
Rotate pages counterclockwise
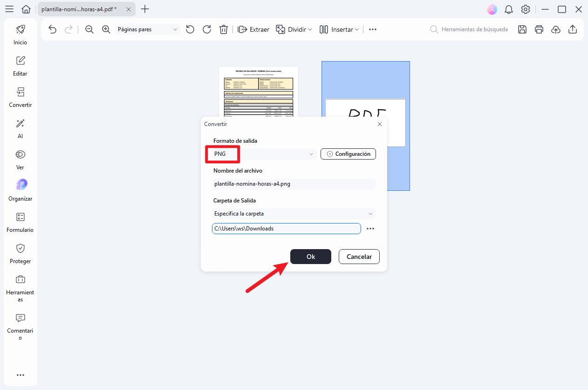[x=190, y=29]
